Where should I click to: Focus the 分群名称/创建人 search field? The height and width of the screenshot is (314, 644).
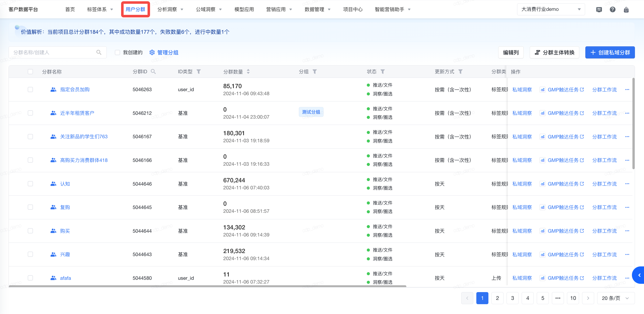58,52
